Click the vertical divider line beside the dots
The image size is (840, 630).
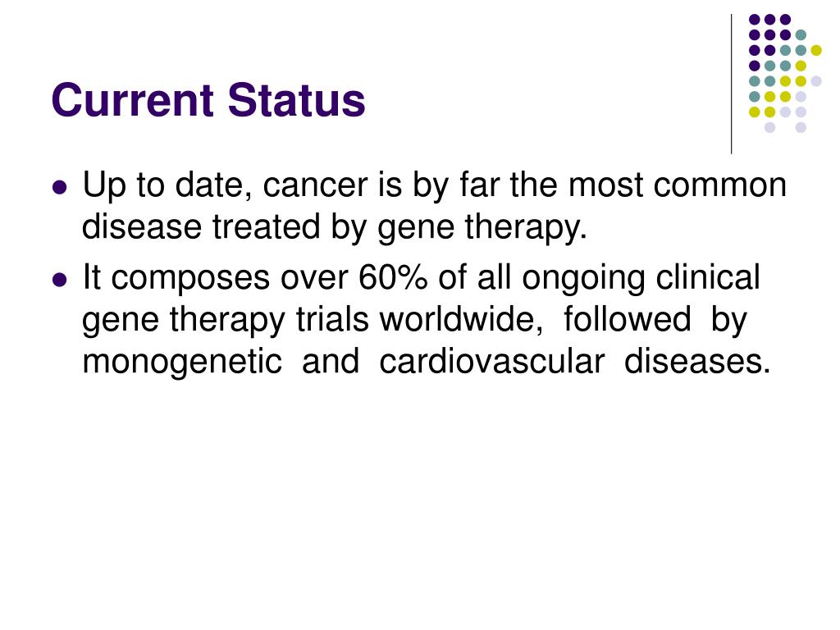click(x=731, y=84)
